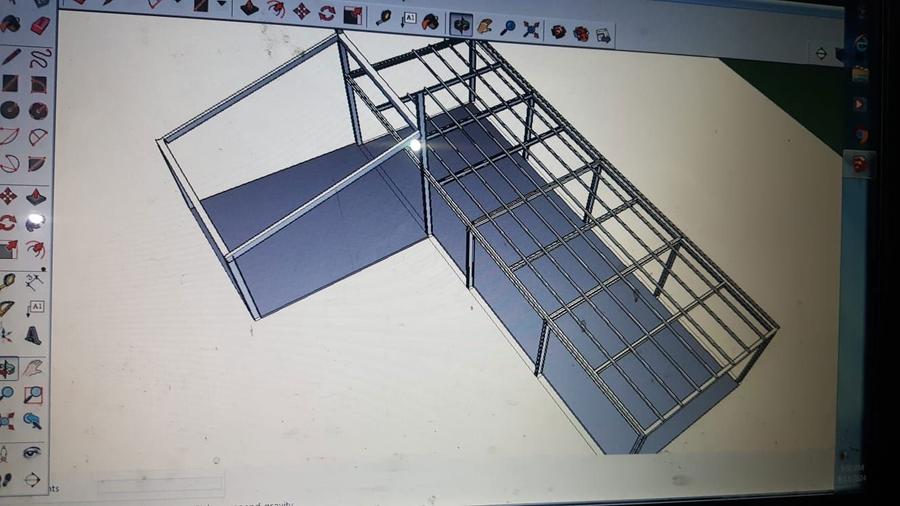Open the 3D Warehouse get models icon
The width and height of the screenshot is (900, 506).
pos(558,32)
